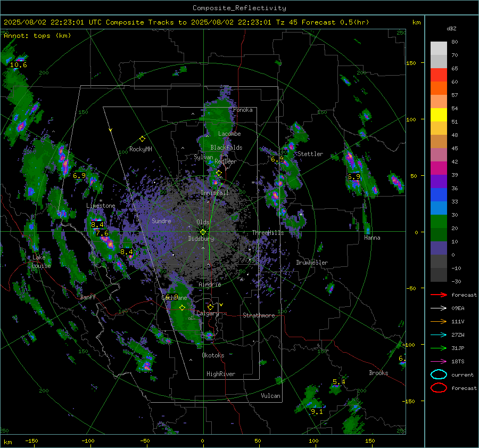Select the orange 111V track arrow
The height and width of the screenshot is (448, 479).
[x=439, y=321]
